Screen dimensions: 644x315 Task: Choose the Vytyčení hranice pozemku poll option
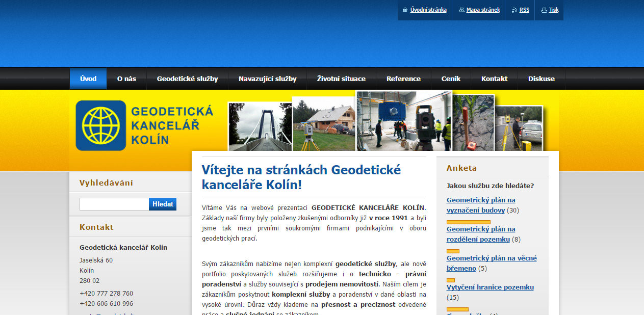point(490,287)
